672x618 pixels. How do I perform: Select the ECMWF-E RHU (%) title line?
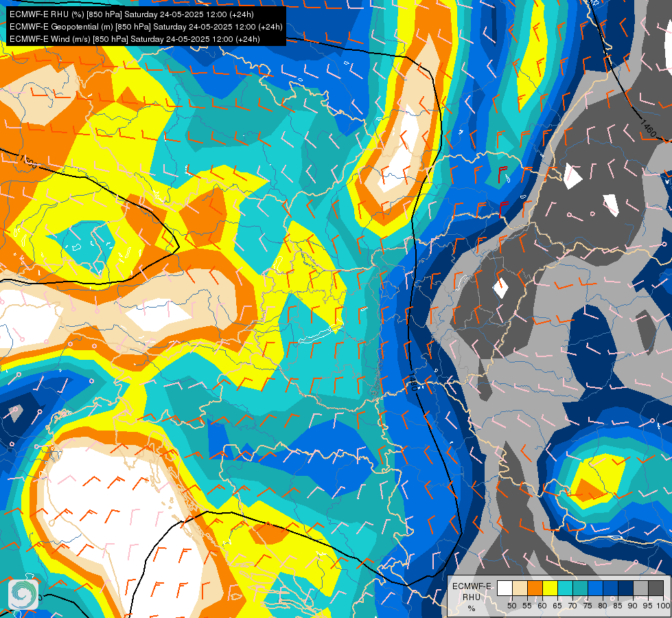132,14
